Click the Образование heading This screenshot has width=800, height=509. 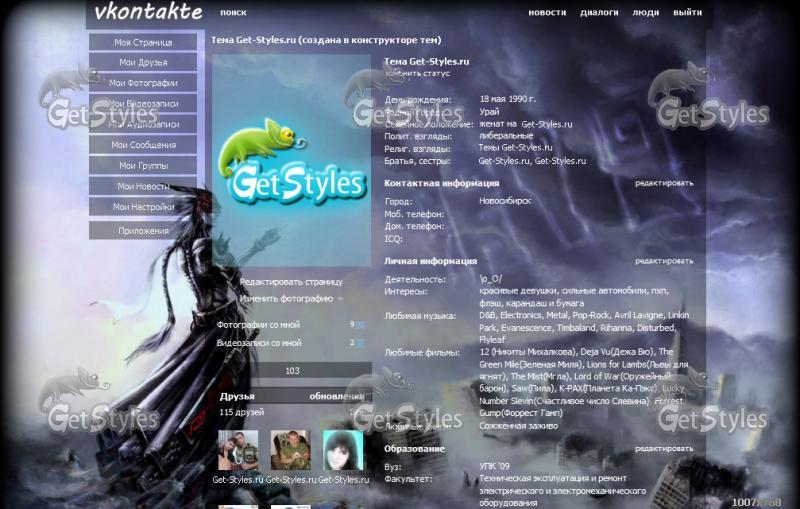[414, 449]
